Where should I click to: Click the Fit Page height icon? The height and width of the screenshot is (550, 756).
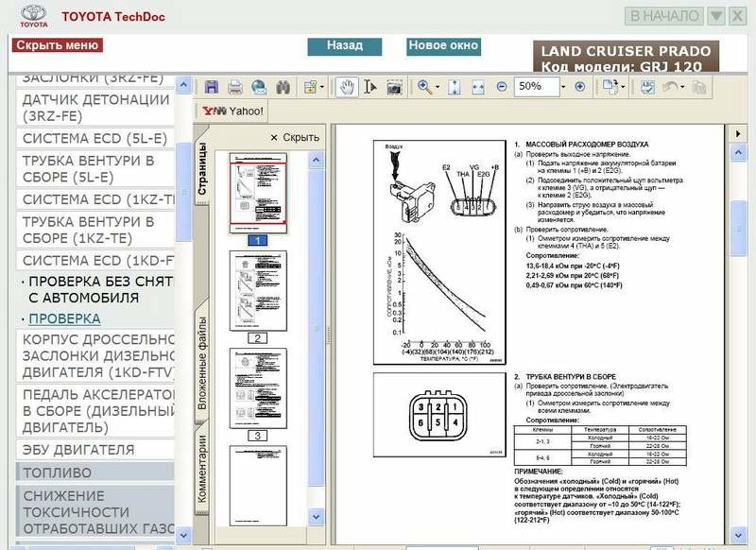coord(455,87)
